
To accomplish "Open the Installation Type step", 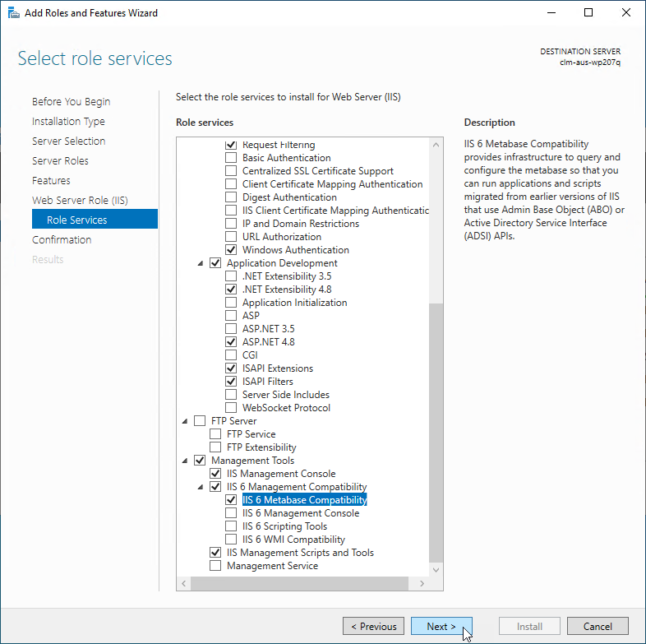I will click(x=68, y=121).
